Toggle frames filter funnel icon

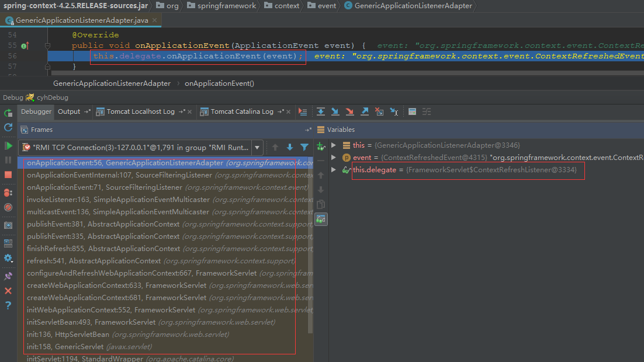click(x=304, y=147)
